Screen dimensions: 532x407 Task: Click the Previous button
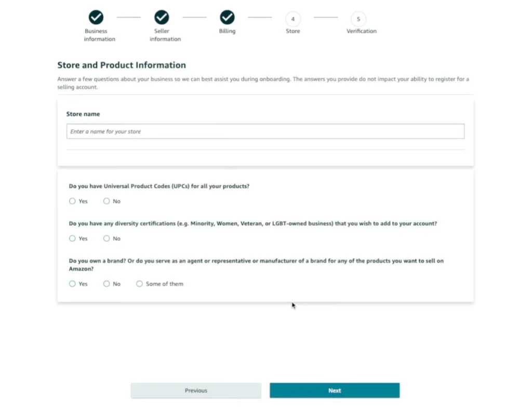[x=196, y=390]
